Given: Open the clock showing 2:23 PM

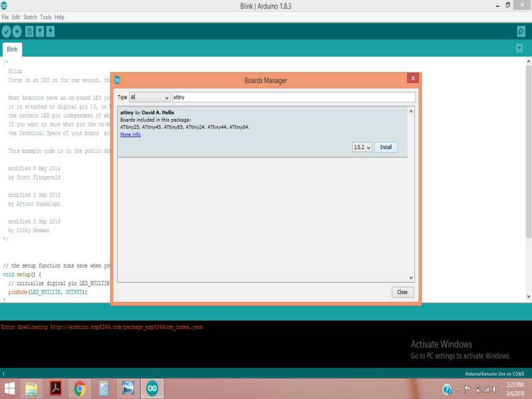Looking at the screenshot, I should 515,389.
